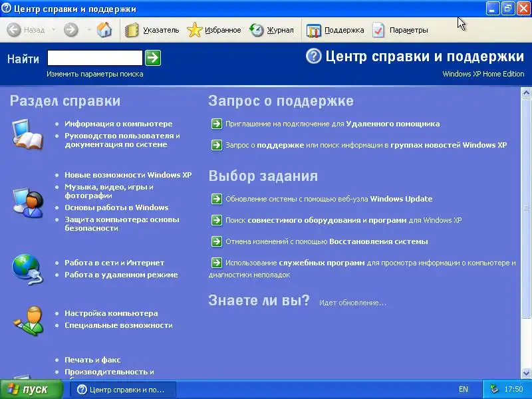Click the Указатель toolbar label

tap(161, 30)
